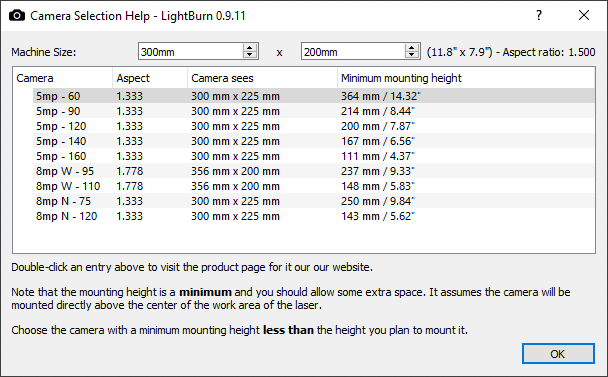This screenshot has width=608, height=377.
Task: Decrease machine height with the down arrow
Action: (x=412, y=55)
